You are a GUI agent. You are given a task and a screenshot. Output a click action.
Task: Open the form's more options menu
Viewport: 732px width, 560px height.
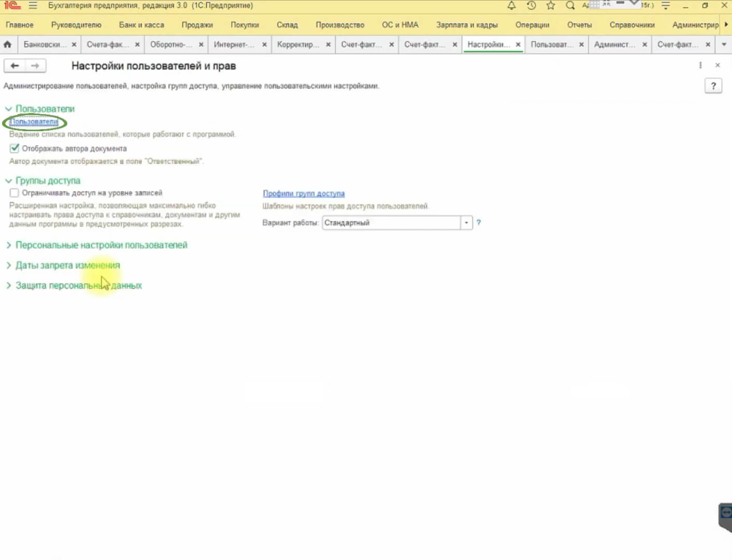[700, 65]
